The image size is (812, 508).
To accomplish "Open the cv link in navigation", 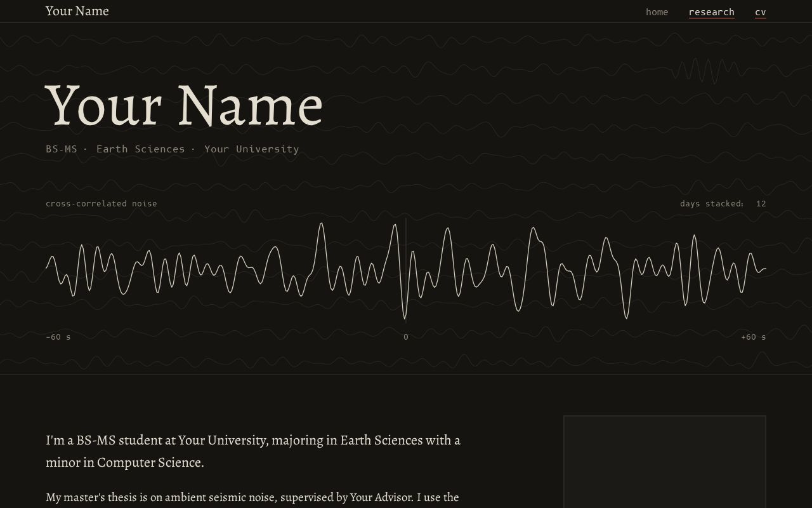I will tap(760, 12).
